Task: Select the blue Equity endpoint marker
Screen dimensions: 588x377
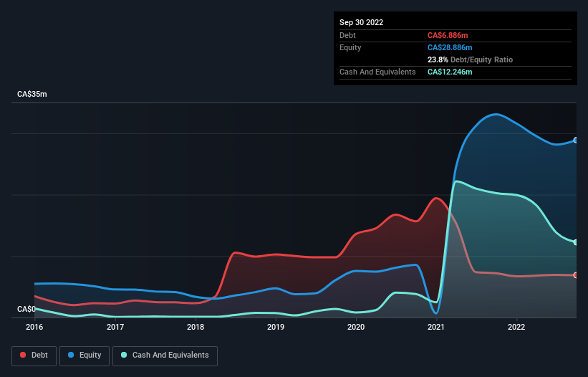Action: pyautogui.click(x=576, y=140)
